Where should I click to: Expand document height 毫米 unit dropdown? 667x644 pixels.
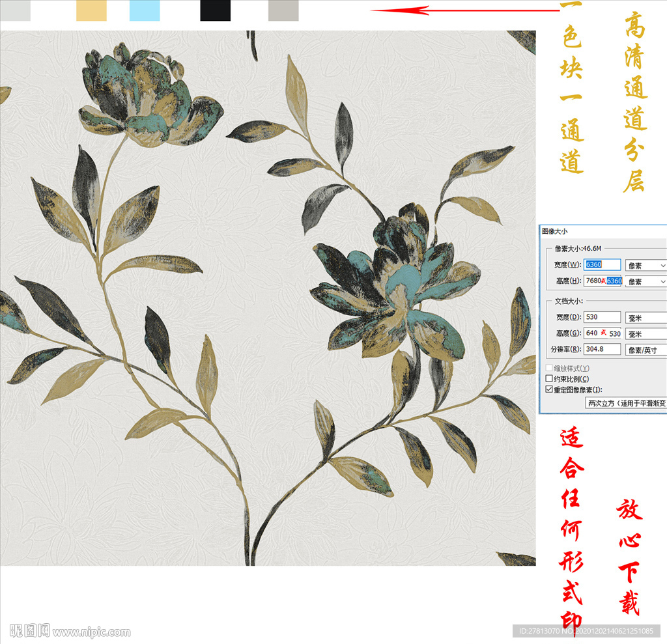coord(646,333)
